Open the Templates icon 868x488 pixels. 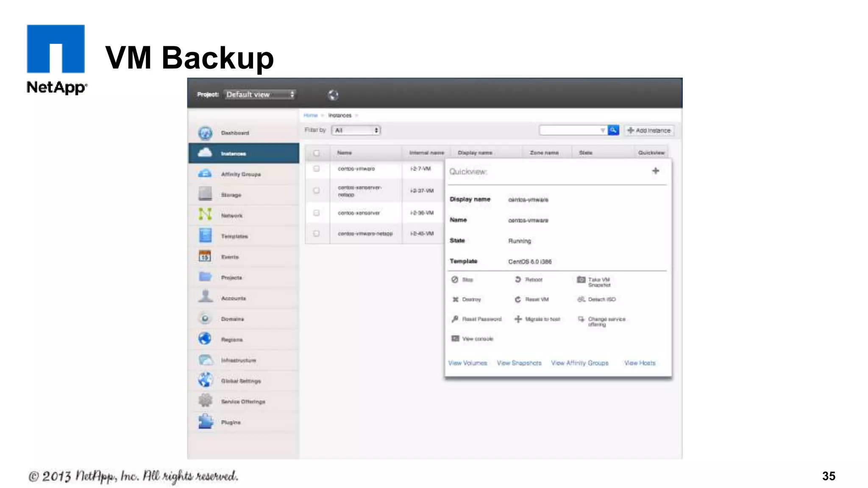[205, 236]
